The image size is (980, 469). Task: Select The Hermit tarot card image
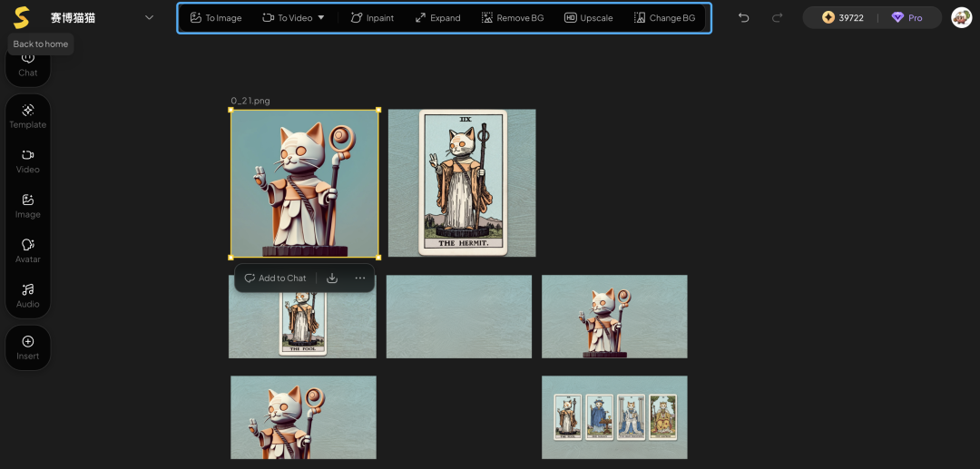[462, 183]
